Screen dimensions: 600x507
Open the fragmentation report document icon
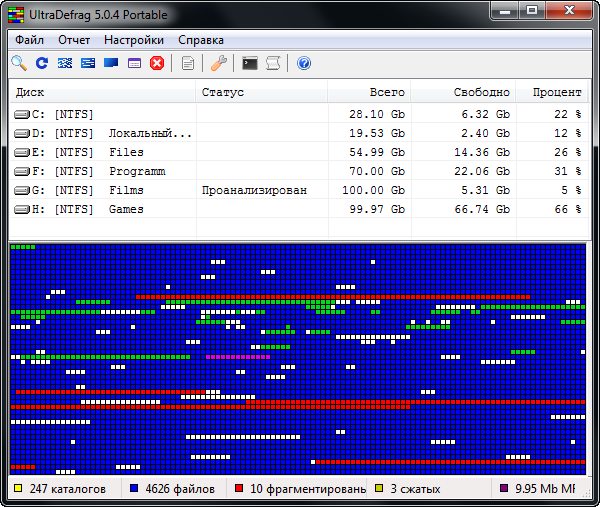[188, 64]
